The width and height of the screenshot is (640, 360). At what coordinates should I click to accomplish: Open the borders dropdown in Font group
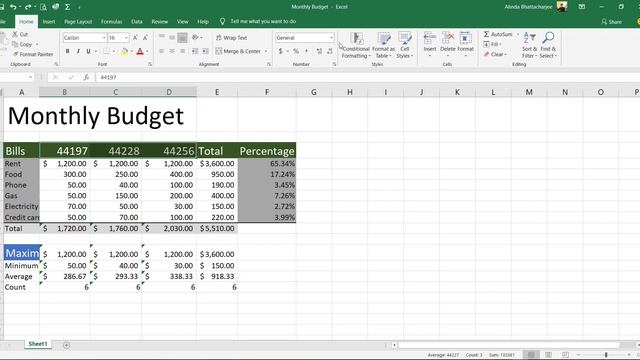tap(113, 51)
